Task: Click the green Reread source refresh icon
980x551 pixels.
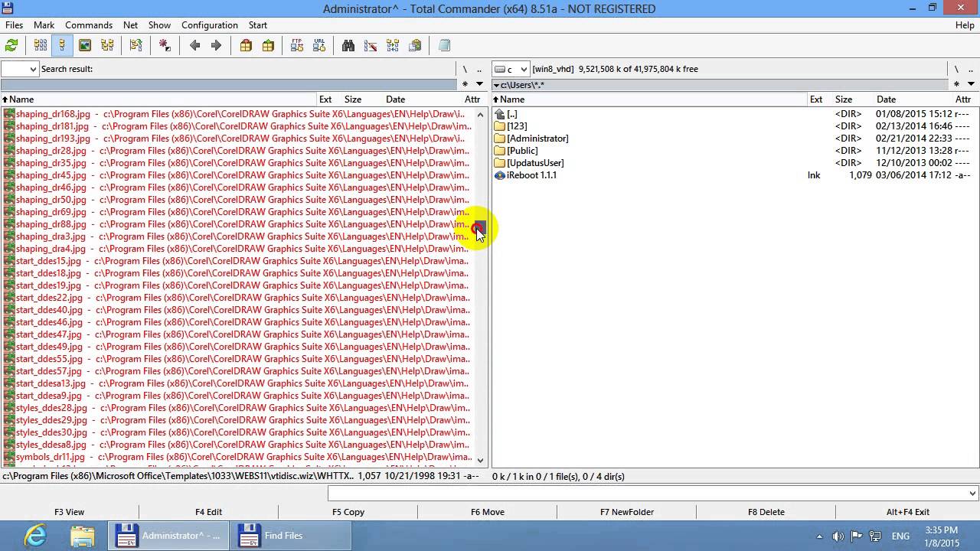Action: point(11,45)
